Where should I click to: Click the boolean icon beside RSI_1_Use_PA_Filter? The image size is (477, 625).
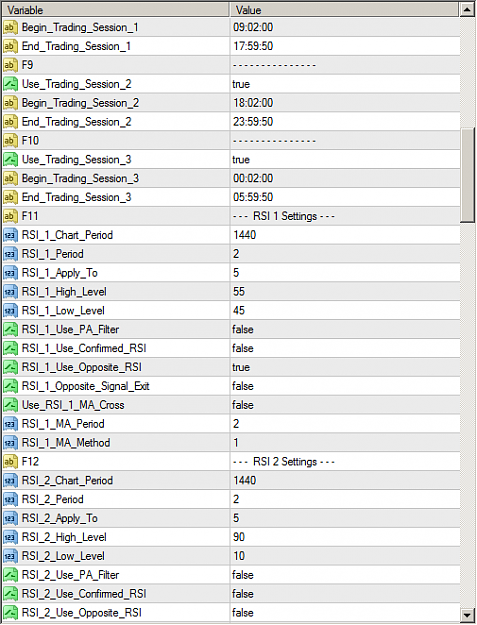(x=10, y=329)
